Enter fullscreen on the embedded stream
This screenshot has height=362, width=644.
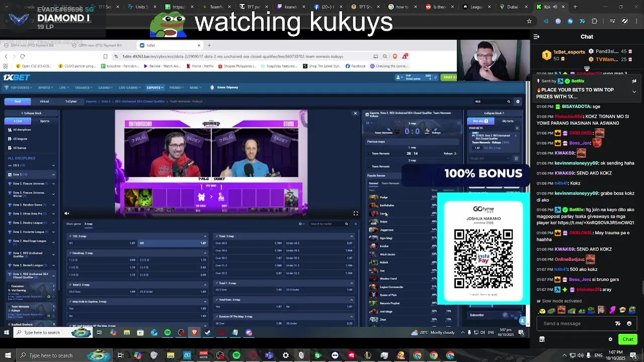pos(356,214)
